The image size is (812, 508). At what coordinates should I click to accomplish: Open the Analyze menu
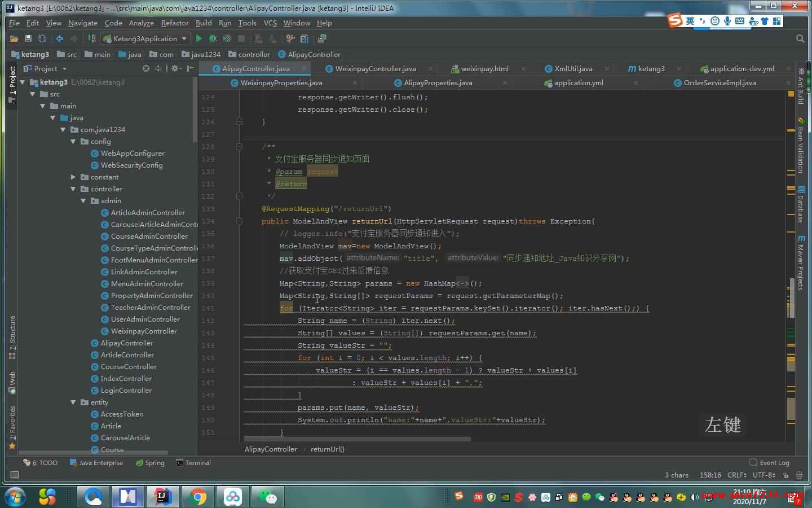point(141,23)
